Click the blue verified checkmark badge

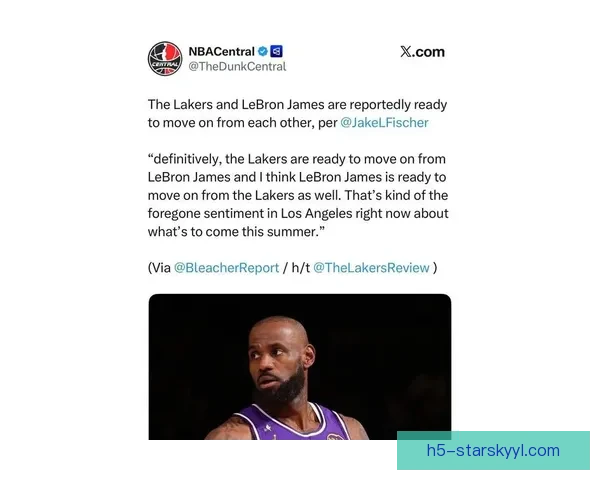(262, 51)
